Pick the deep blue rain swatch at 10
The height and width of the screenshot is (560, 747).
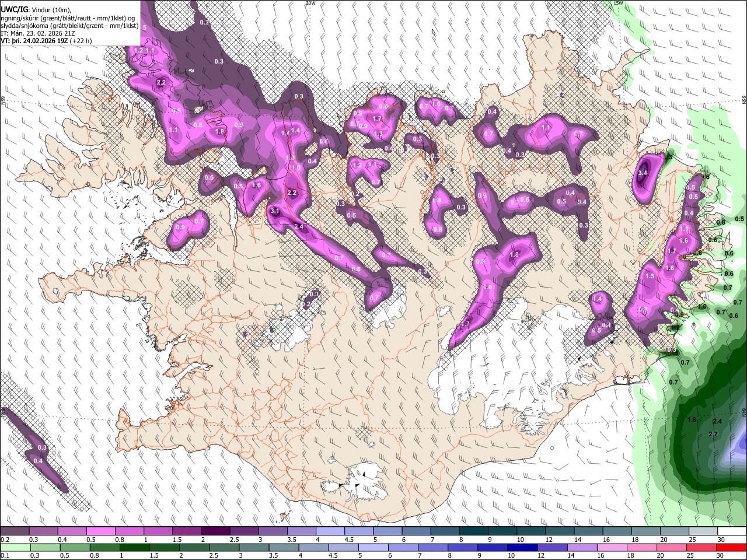pos(522,548)
